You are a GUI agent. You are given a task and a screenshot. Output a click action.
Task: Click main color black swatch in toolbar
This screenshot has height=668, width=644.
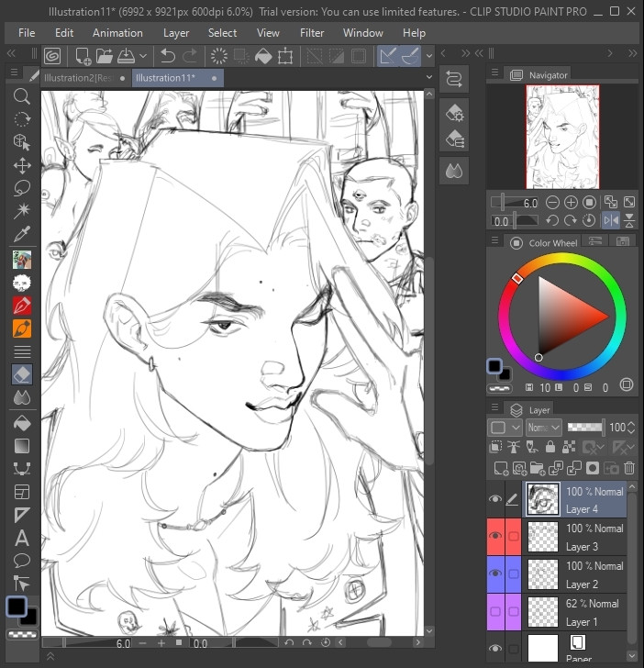click(x=17, y=607)
